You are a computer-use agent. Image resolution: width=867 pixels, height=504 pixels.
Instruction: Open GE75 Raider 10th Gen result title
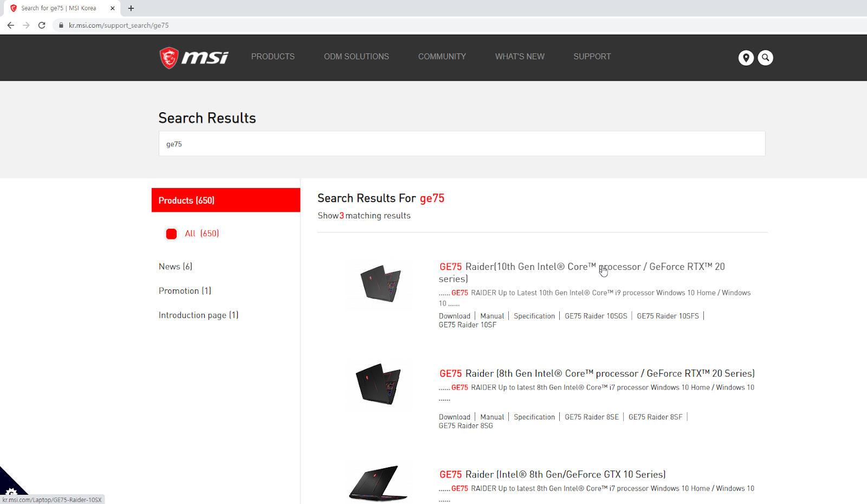[x=582, y=273]
